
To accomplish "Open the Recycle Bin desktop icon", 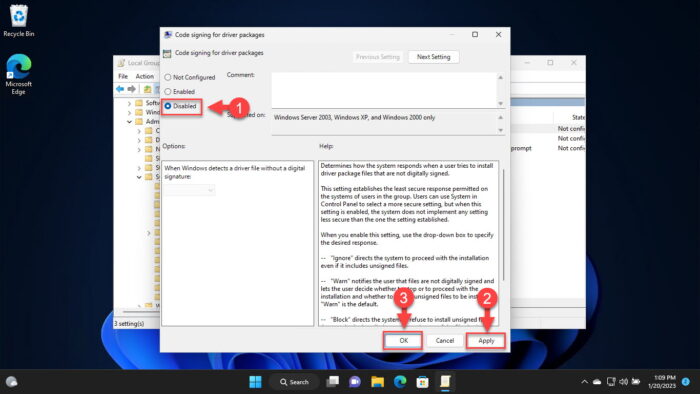I will [x=19, y=21].
